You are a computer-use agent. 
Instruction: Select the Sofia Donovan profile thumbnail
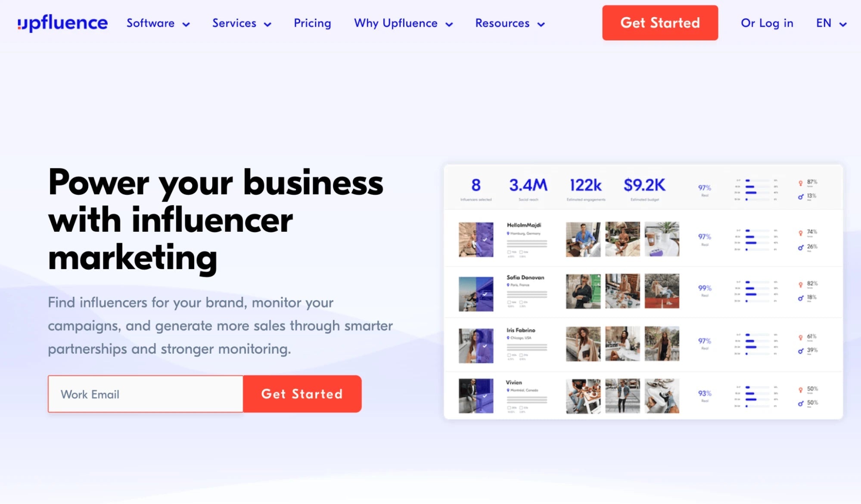[476, 290]
